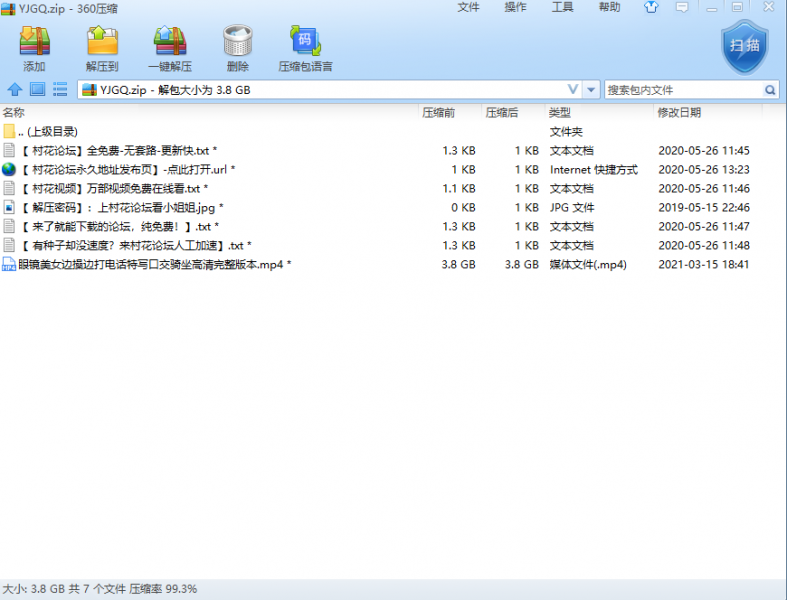This screenshot has height=600, width=787.
Task: Expand the address bar path dropdown
Action: click(x=591, y=90)
